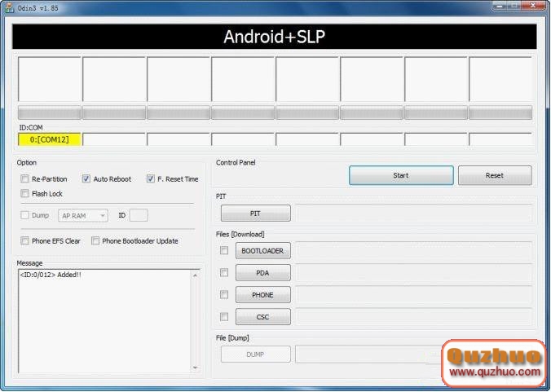The image size is (551, 392).
Task: Click the Android+SLP banner
Action: coord(274,37)
